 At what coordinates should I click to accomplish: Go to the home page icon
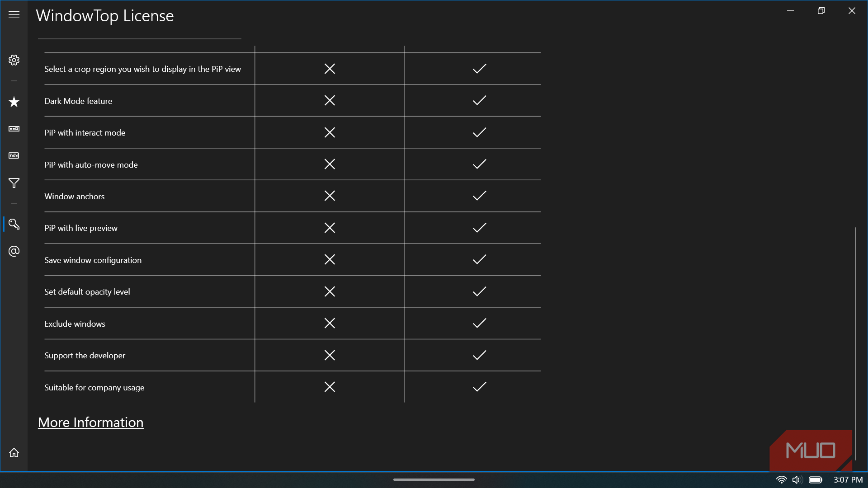tap(14, 452)
